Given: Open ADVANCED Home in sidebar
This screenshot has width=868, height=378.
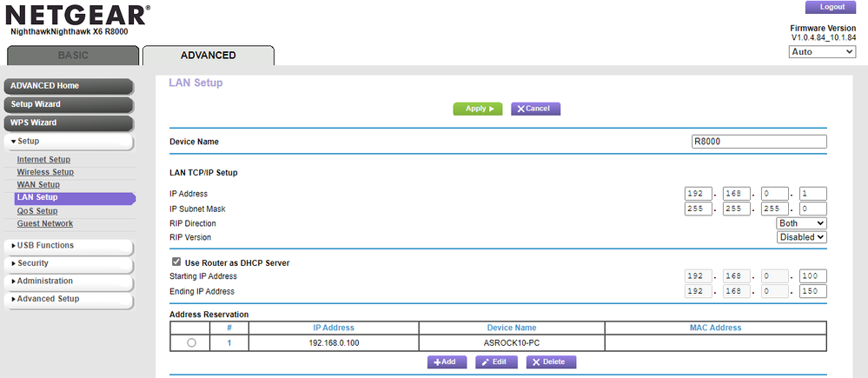Looking at the screenshot, I should click(68, 86).
